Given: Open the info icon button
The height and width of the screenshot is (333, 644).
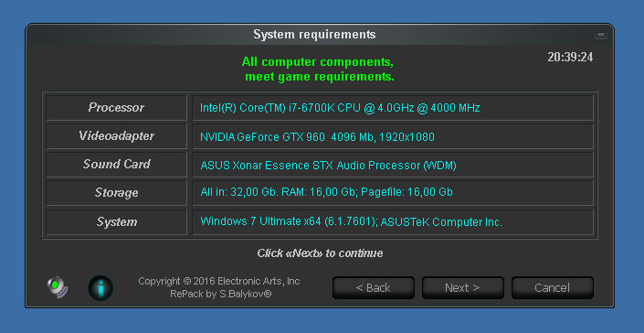Looking at the screenshot, I should pos(100,288).
